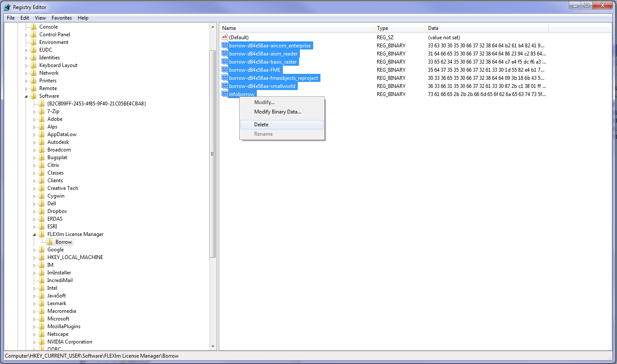
Task: Click the ab string icon next to (Default)
Action: coord(224,37)
